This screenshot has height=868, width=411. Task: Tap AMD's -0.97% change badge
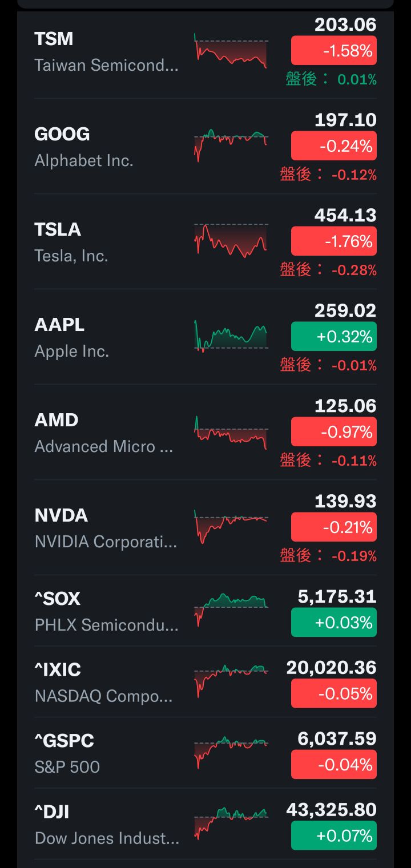334,432
